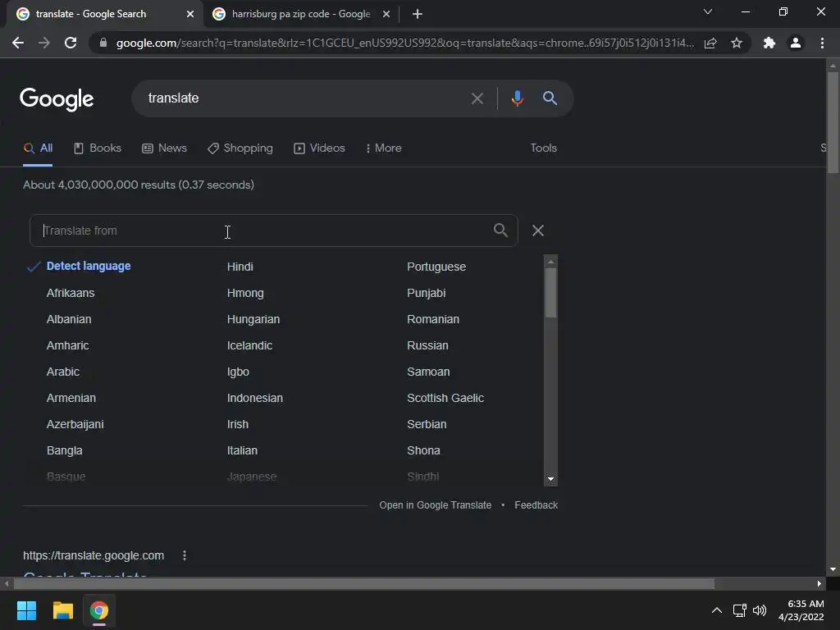This screenshot has width=840, height=630.
Task: Click Chrome icon in taskbar
Action: (x=99, y=610)
